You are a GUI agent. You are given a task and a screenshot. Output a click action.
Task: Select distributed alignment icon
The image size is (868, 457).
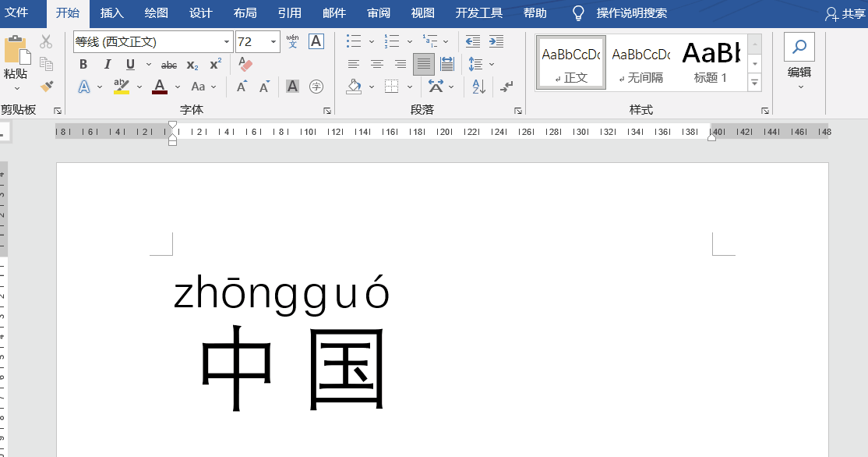[447, 64]
